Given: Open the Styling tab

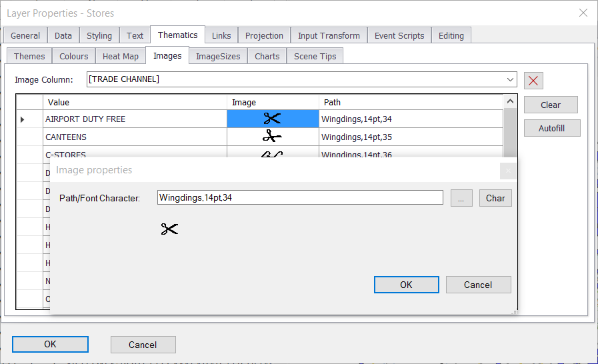Looking at the screenshot, I should tap(99, 36).
